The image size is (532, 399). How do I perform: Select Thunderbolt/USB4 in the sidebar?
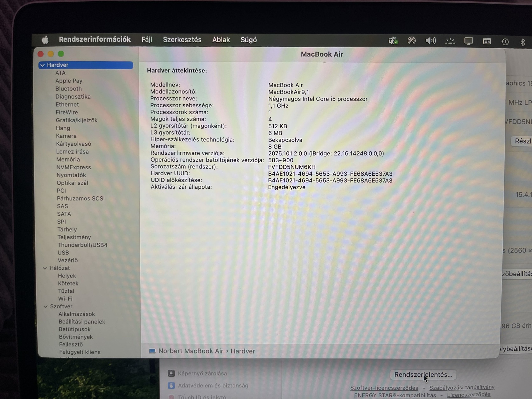pos(82,245)
